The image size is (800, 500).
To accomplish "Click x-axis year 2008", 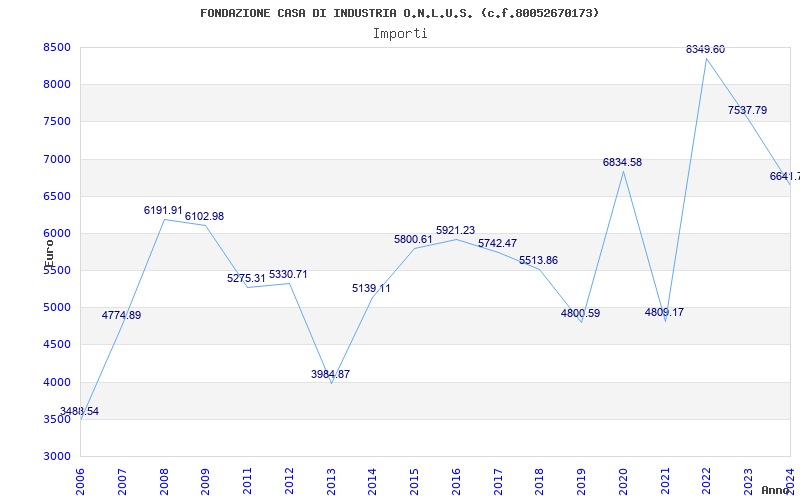I will pos(163,481).
